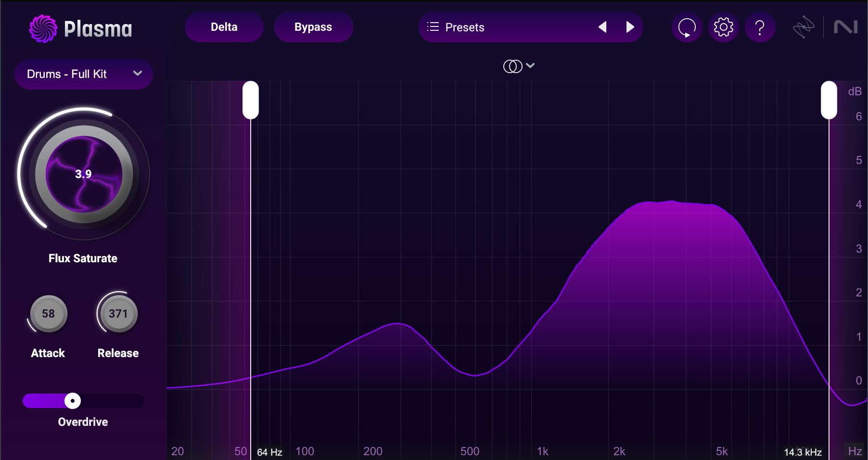Click the 64 Hz frequency value

(269, 452)
